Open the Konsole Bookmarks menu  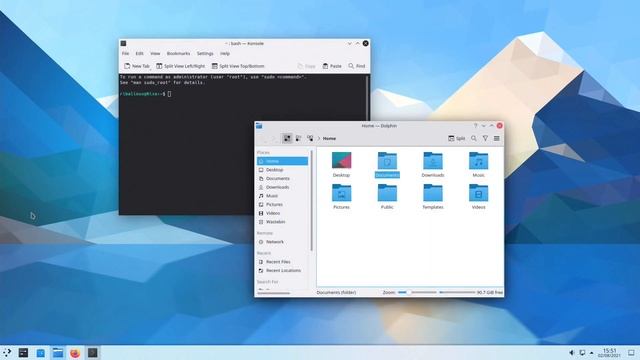click(178, 53)
